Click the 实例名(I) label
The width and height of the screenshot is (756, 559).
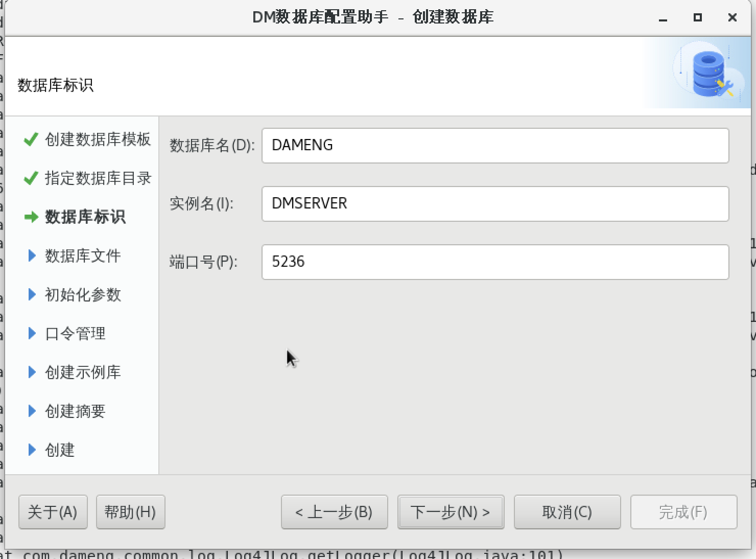point(201,204)
